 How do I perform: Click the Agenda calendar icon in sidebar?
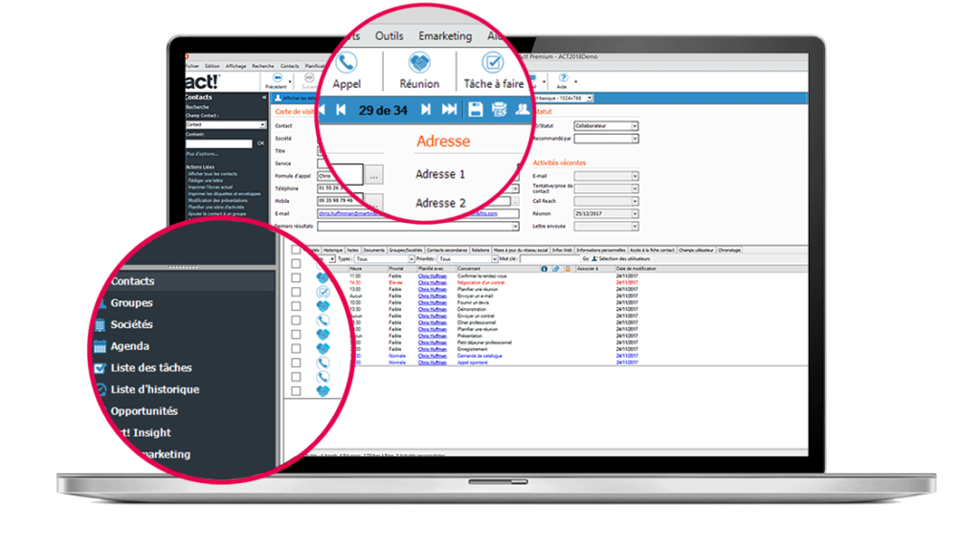(x=100, y=346)
